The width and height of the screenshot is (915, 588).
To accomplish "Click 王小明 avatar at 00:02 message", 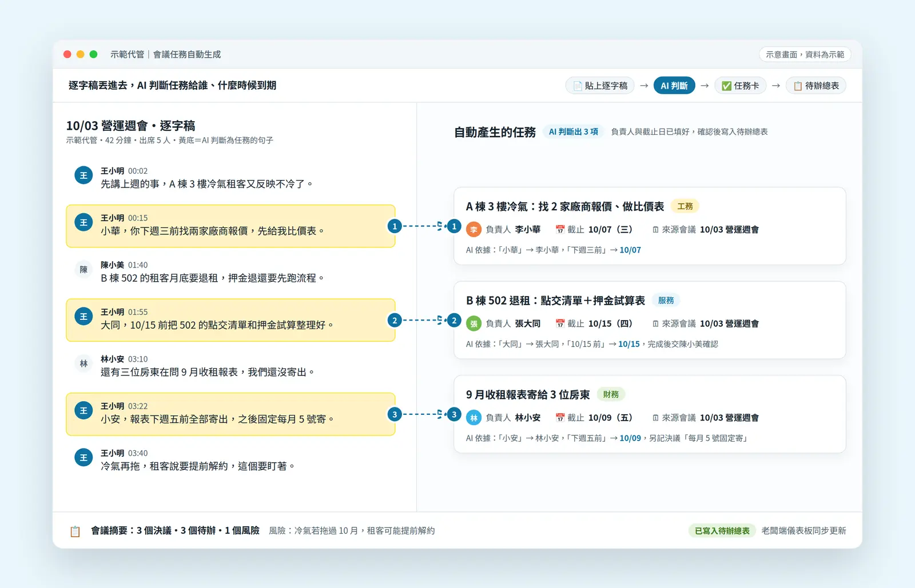I will [x=83, y=175].
